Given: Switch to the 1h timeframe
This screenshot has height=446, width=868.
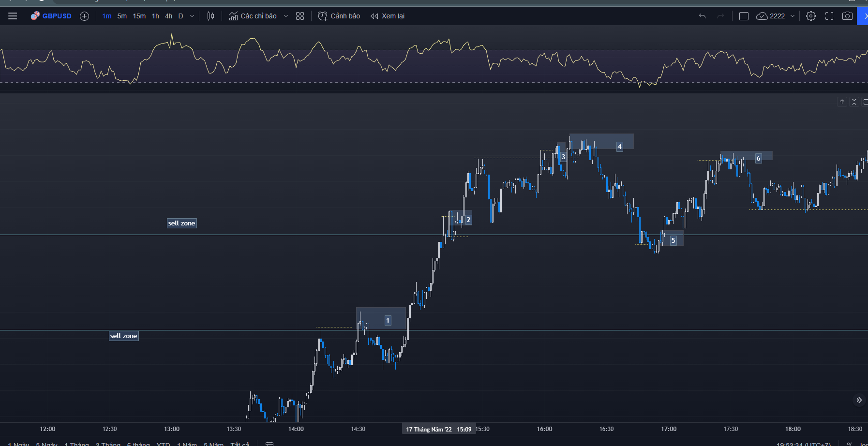Looking at the screenshot, I should (x=155, y=16).
